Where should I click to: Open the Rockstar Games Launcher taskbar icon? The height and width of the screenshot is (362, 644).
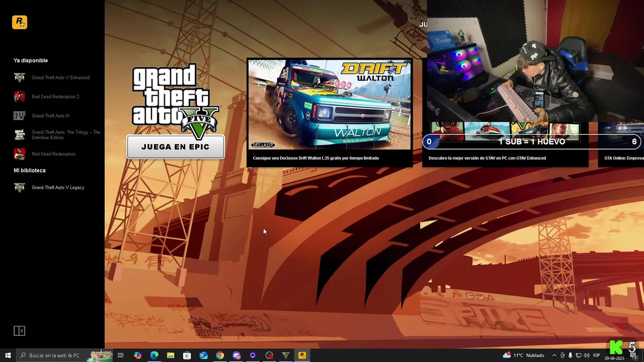point(302,355)
